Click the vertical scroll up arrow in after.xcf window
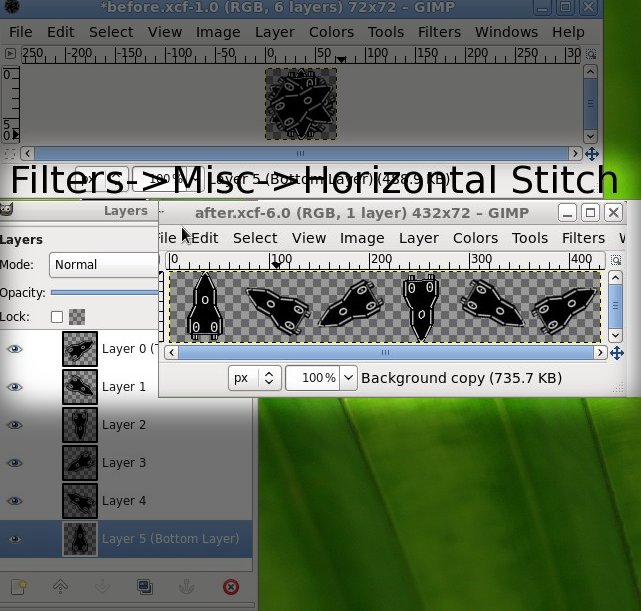The width and height of the screenshot is (641, 611). point(616,278)
